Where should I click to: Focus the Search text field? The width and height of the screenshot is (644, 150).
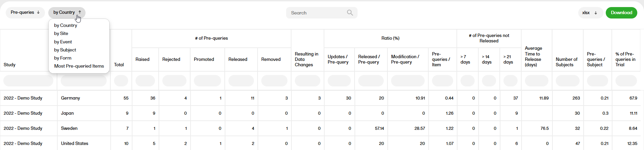[x=317, y=13]
